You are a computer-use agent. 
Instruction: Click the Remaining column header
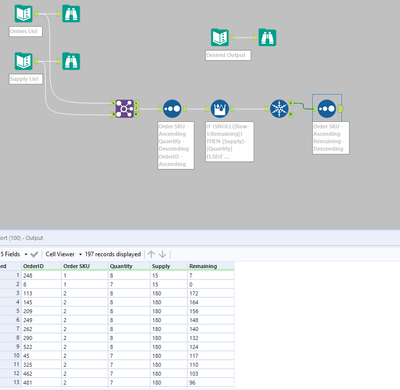211,266
